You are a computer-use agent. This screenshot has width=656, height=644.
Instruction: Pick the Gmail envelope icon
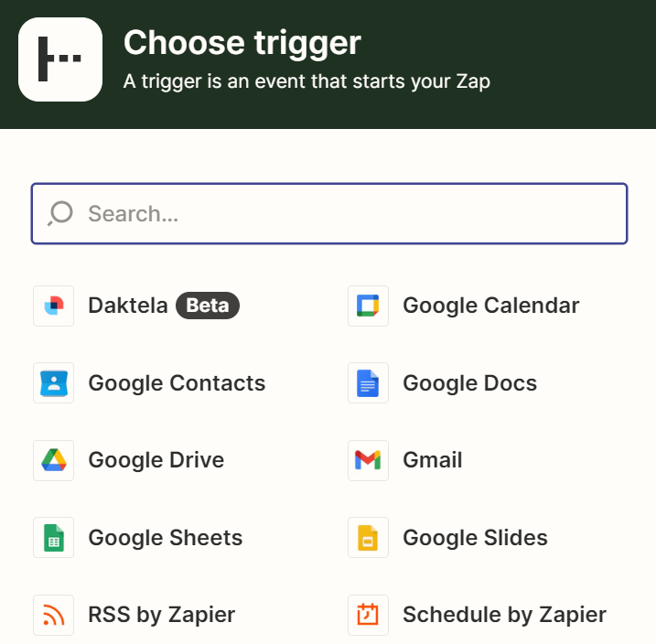click(368, 460)
